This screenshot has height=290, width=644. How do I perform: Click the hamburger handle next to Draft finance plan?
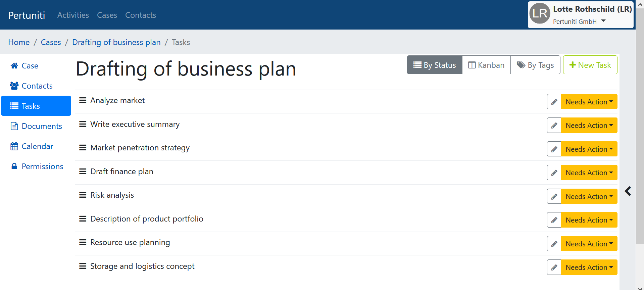pyautogui.click(x=83, y=172)
